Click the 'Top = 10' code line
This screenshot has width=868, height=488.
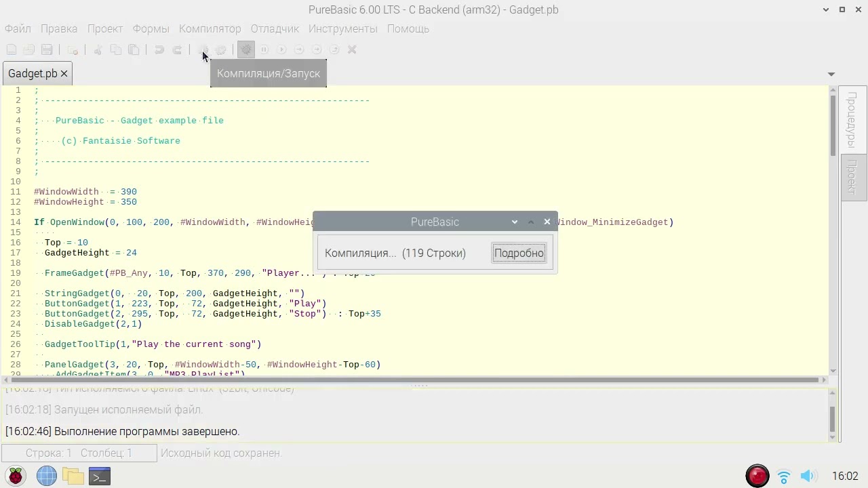point(66,243)
